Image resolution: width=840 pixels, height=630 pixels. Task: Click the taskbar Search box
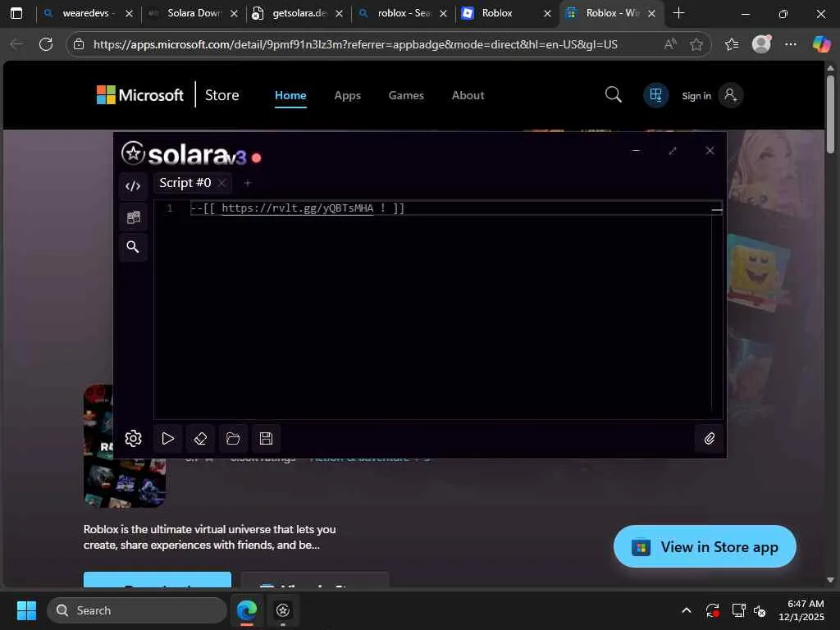(x=137, y=610)
